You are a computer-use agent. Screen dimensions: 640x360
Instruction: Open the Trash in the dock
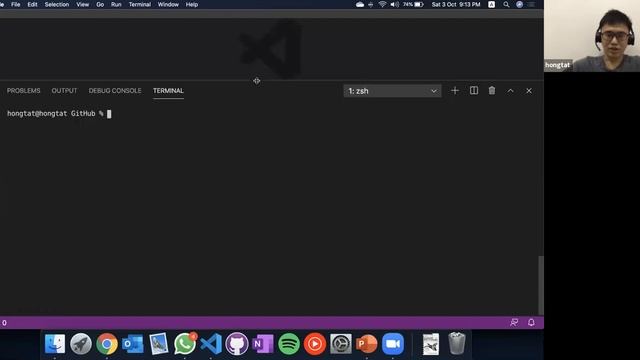click(457, 344)
